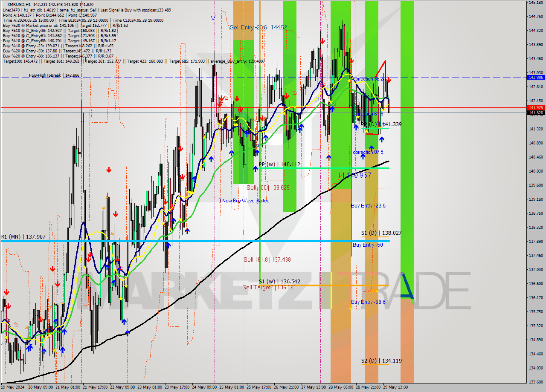Click the 135.320 price axis value
Screen dimensions: 546x392
536,326
